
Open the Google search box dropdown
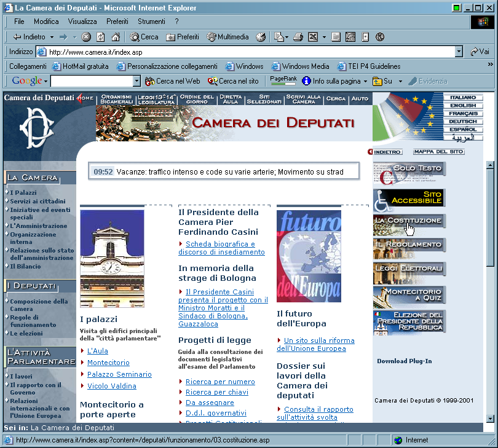[x=136, y=81]
